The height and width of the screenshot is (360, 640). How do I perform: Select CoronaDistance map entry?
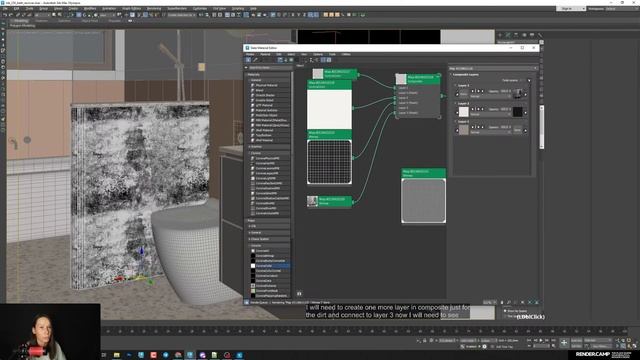coord(270,286)
